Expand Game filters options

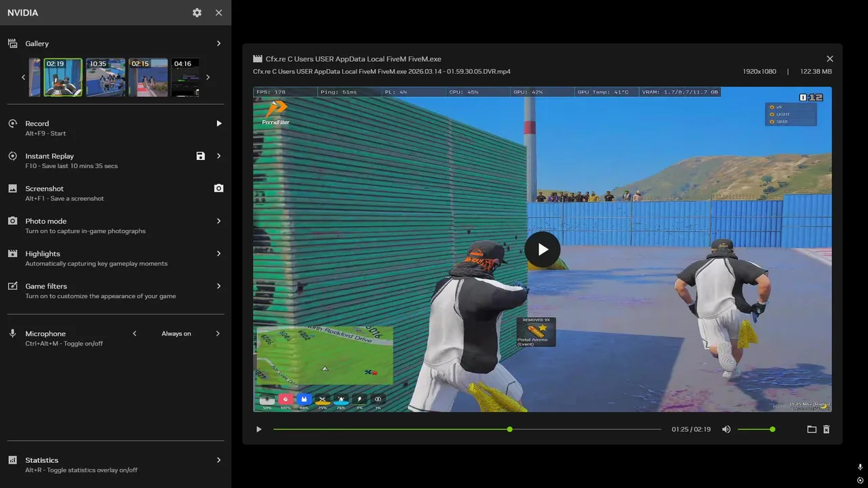tap(218, 286)
